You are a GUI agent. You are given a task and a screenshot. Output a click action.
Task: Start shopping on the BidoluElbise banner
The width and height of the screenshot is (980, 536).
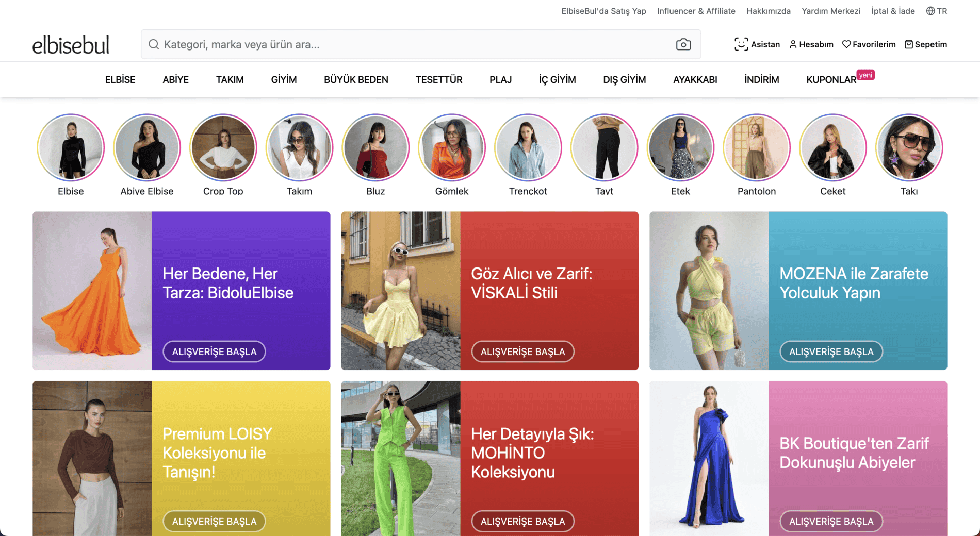click(214, 351)
